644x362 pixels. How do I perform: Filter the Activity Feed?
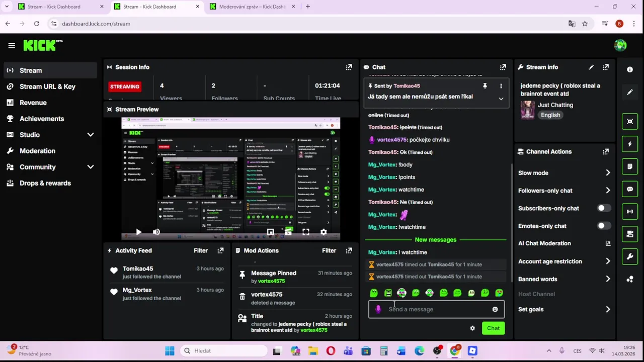tap(200, 250)
